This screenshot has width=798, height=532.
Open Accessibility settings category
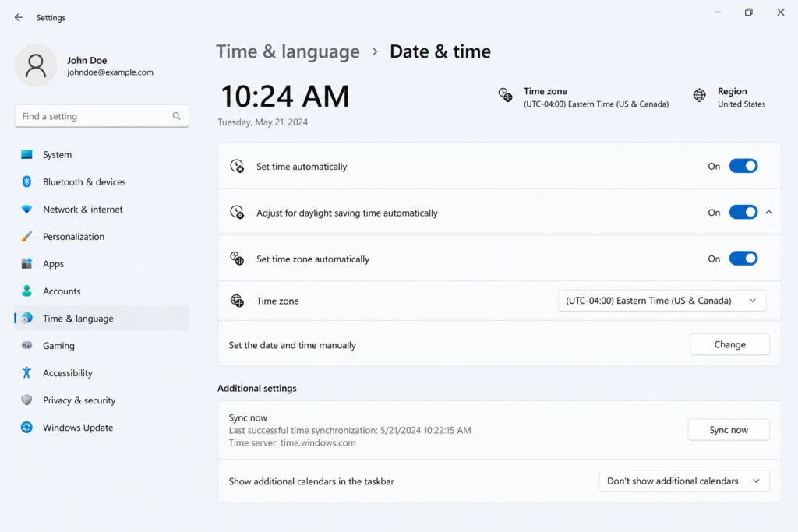102,373
